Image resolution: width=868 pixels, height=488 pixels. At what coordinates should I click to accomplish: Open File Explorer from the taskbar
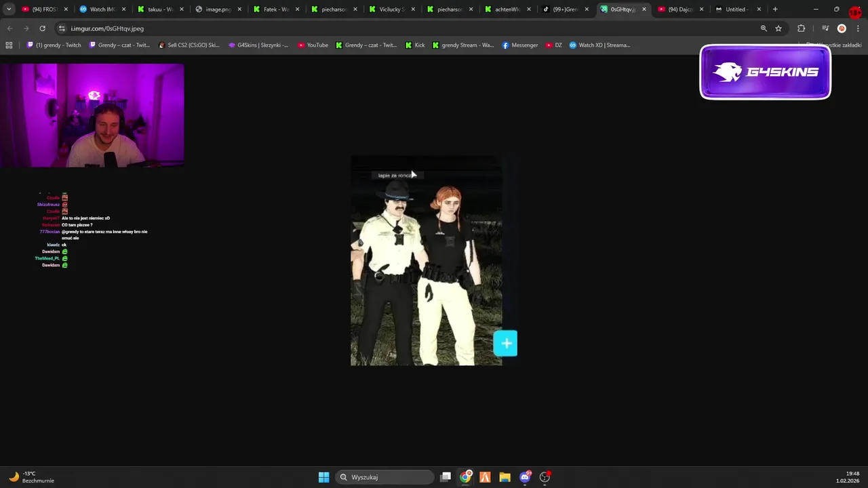[x=505, y=477]
